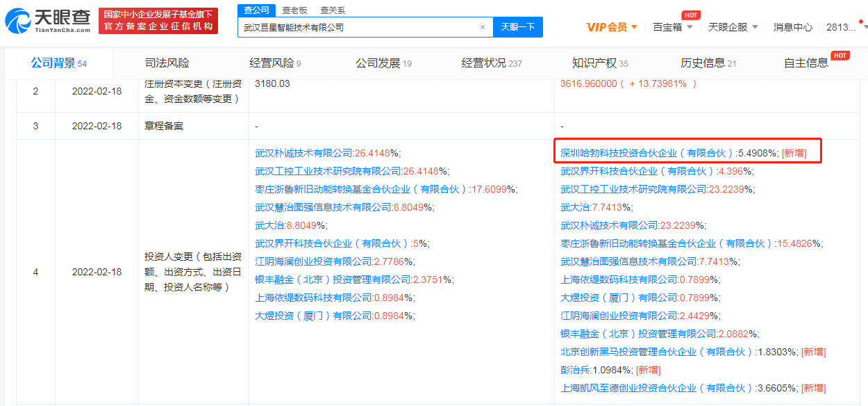Screen dimensions: 868x406
Task: Open 枣庄浙鲁新旧动能转换基金 link at 15.4826%
Action: click(667, 243)
